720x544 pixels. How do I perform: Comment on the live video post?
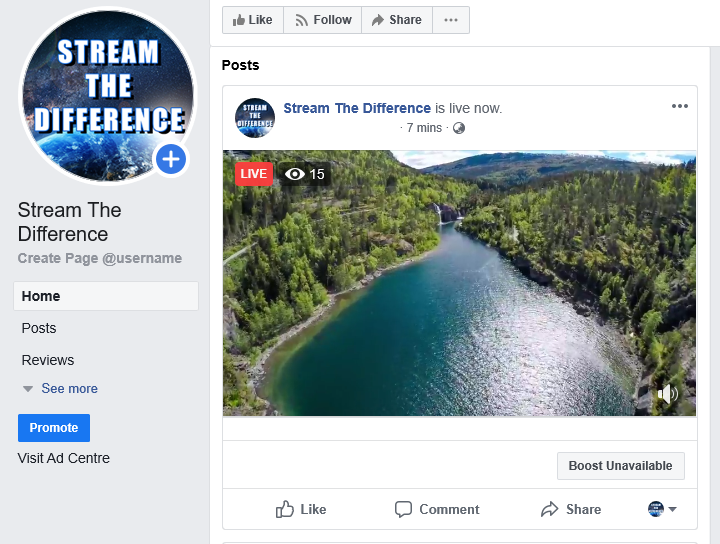pos(437,509)
